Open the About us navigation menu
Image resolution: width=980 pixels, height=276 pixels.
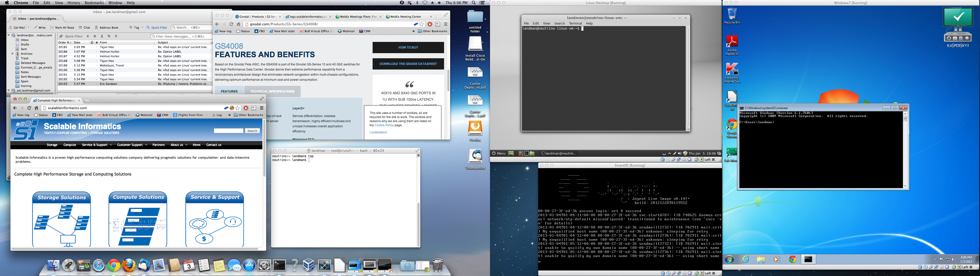[x=179, y=145]
